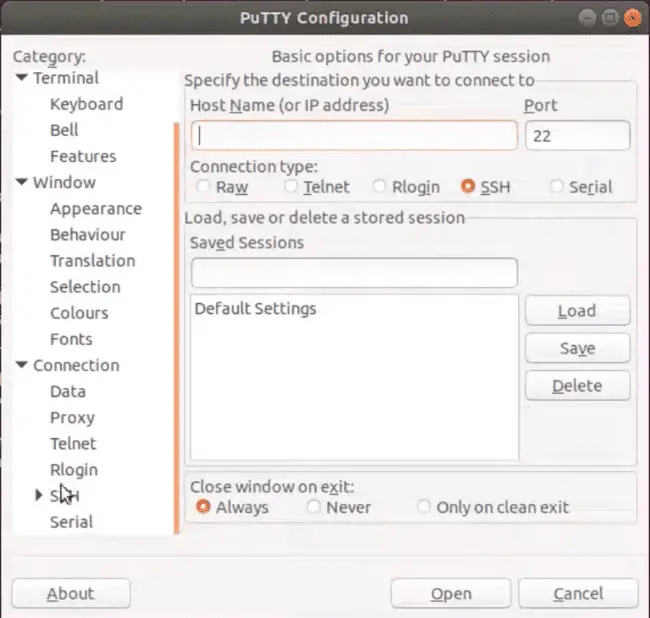
Task: Collapse the Connection category arrow
Action: tap(22, 365)
